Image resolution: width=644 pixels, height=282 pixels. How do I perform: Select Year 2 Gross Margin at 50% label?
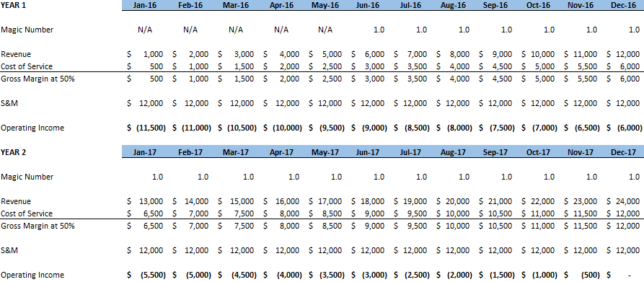[x=38, y=226]
